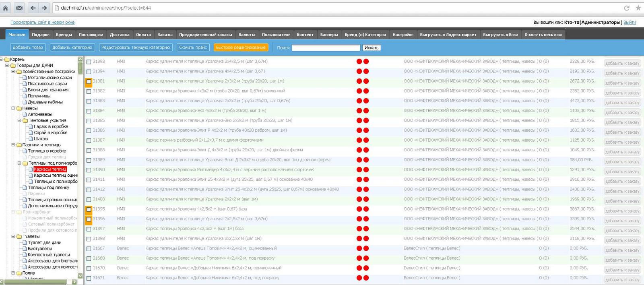
Task: Collapse Тентовые укрытия tree branch
Action: [x=19, y=120]
